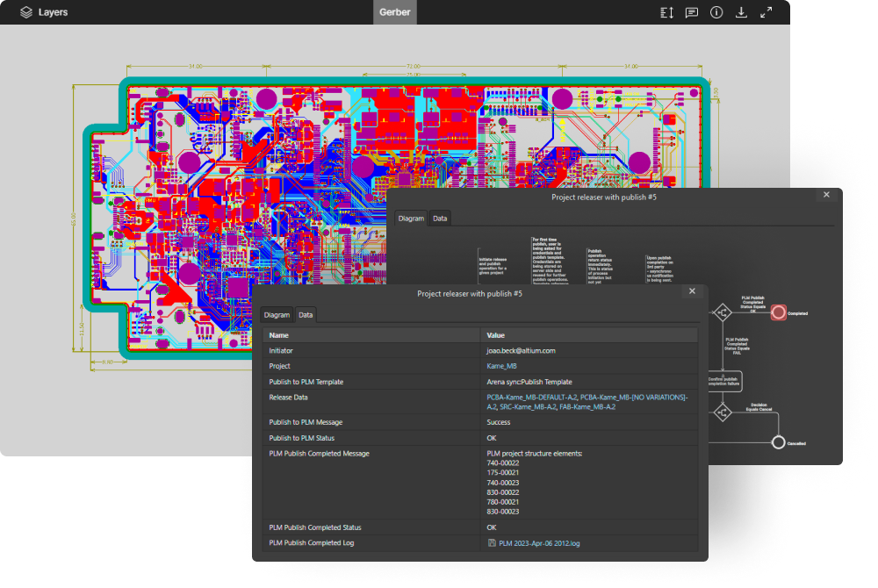Viewport: 878px width, 588px height.
Task: Select the Confirm publish completion failure task
Action: point(724,380)
